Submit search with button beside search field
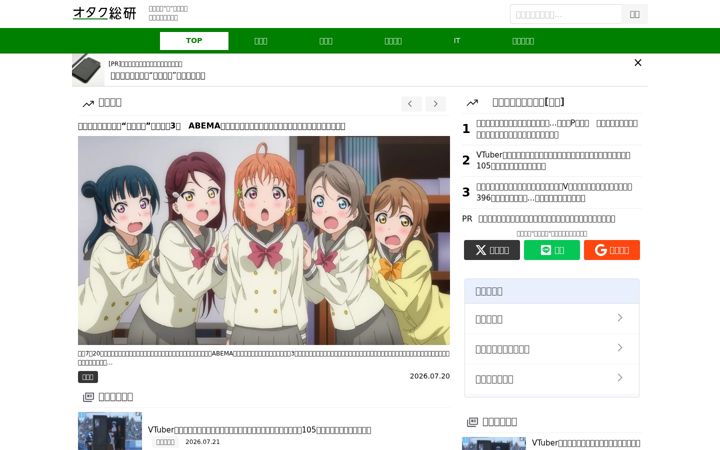 635,14
